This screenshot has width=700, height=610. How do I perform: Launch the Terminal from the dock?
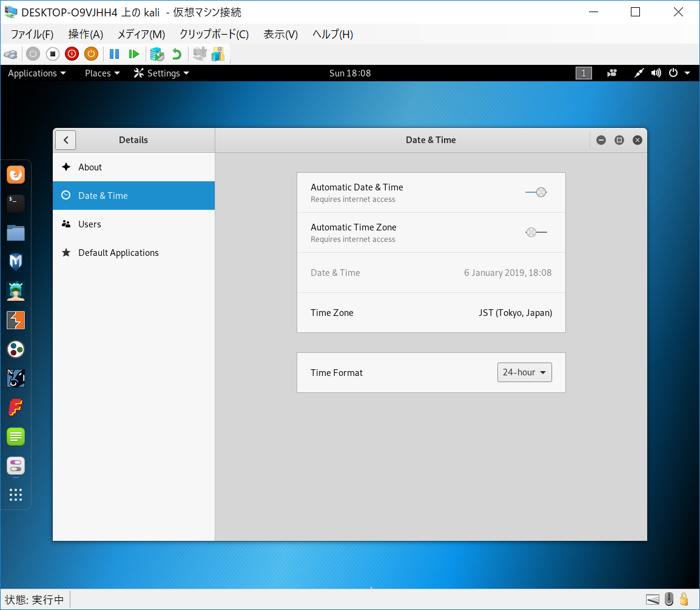[16, 204]
